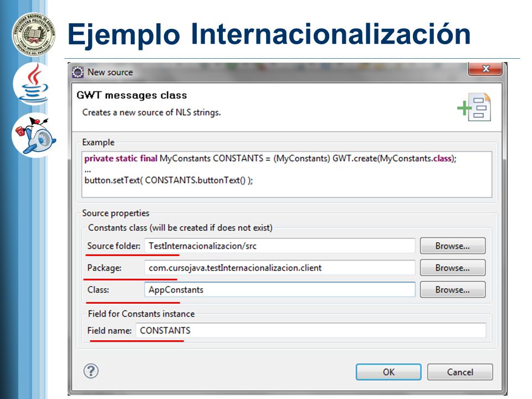Click 'Constants class (will be created...)' label
The image size is (532, 399).
tap(180, 228)
